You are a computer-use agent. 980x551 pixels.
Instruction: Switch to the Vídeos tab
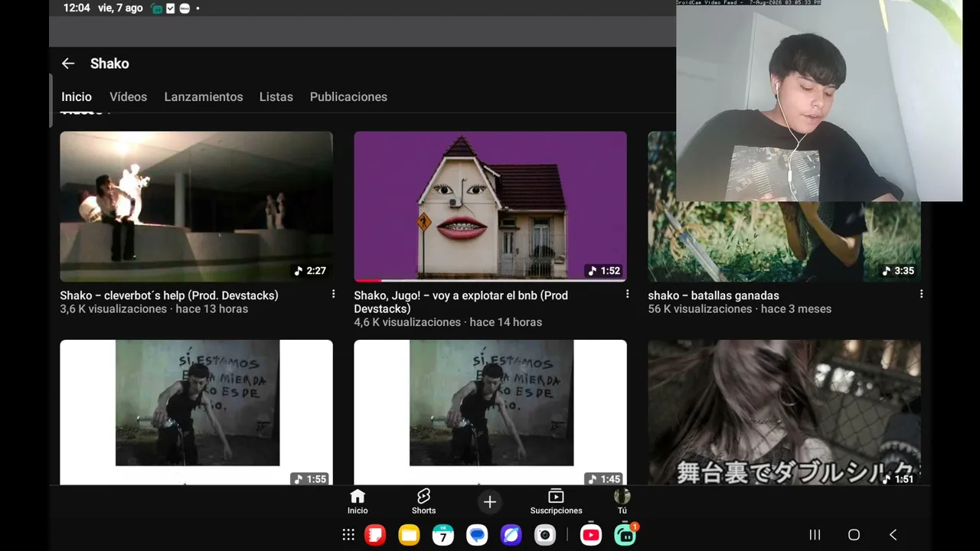pos(128,97)
